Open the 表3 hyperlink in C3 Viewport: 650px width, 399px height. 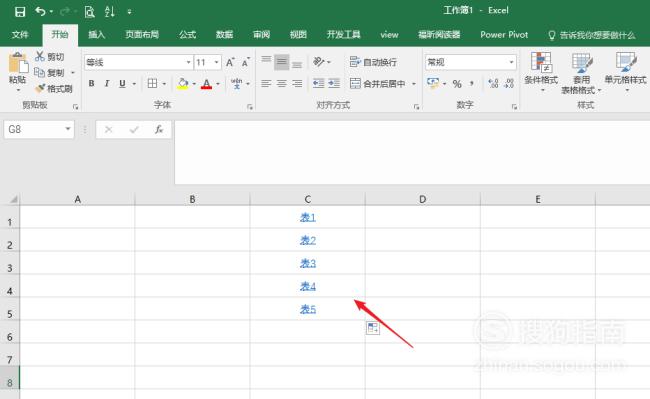pos(308,263)
